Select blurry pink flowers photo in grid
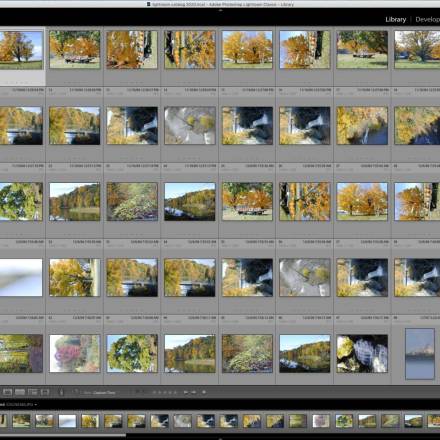Viewport: 440px width, 440px height. tap(75, 353)
